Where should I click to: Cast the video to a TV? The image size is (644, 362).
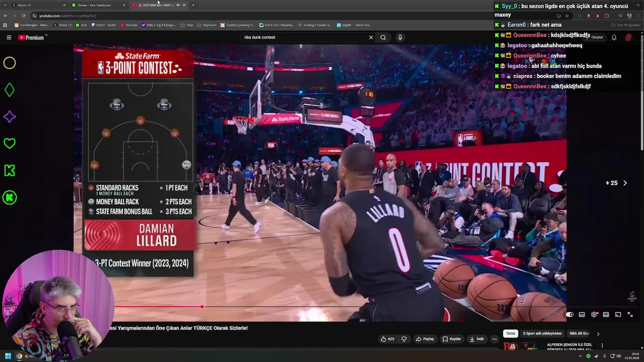coord(618,315)
